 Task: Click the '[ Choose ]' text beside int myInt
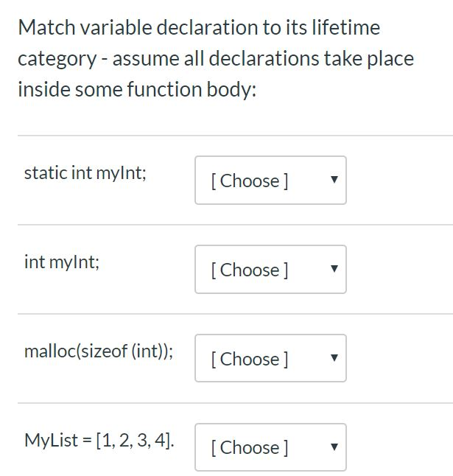[x=250, y=270]
